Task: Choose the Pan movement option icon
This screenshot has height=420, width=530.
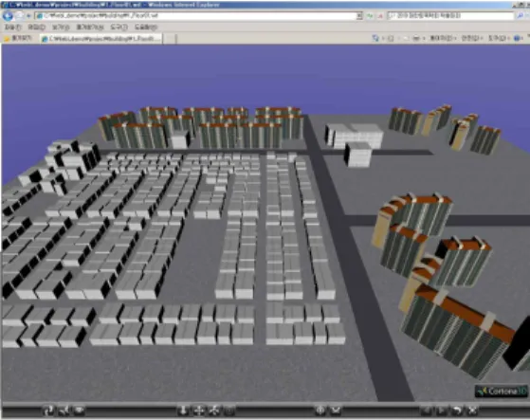Action: [x=199, y=411]
